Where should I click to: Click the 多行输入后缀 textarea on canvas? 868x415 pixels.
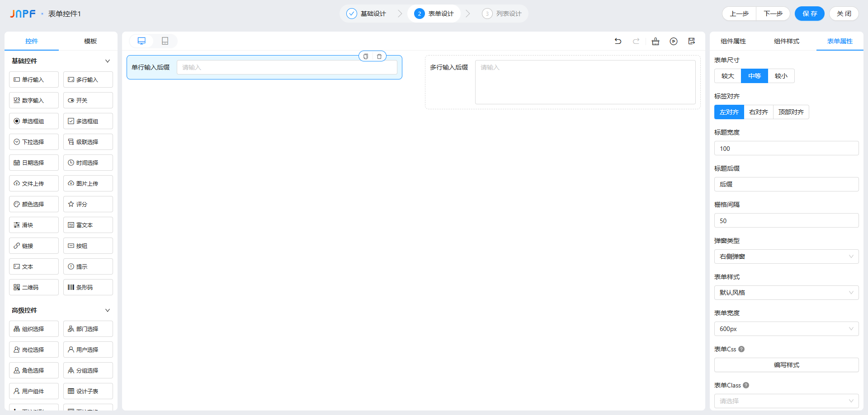(585, 82)
